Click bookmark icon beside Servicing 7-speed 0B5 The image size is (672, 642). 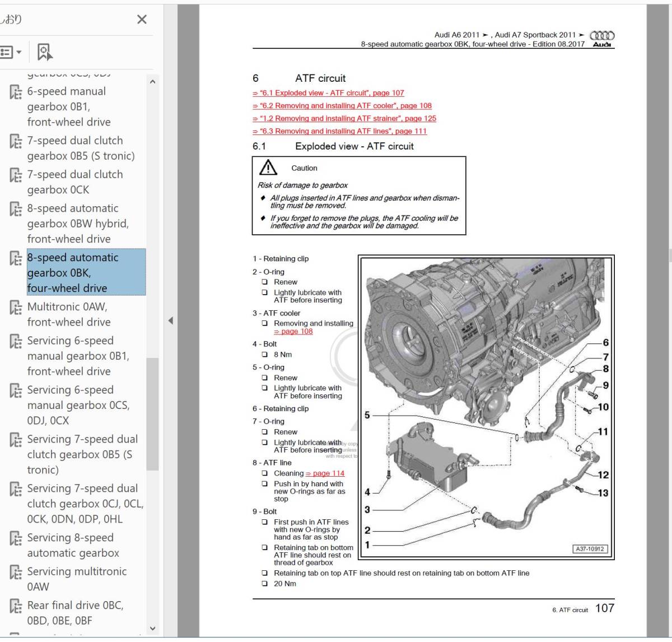coord(16,440)
